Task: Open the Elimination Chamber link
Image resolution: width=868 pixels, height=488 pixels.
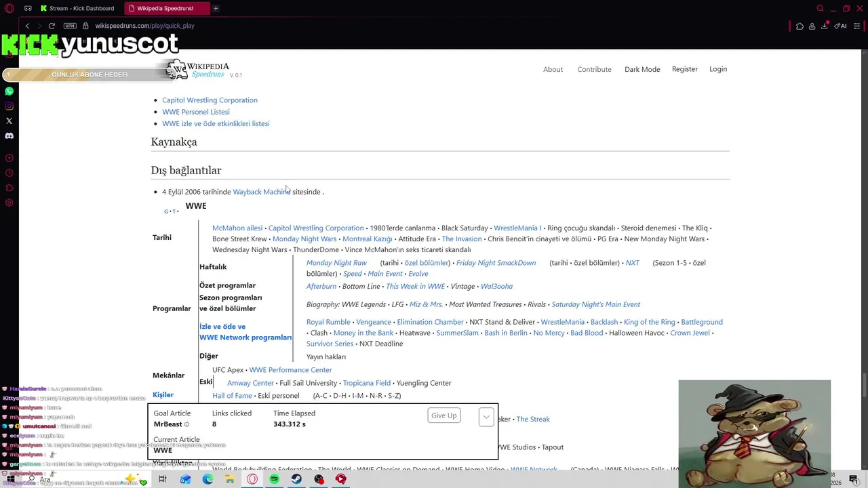Action: click(x=430, y=322)
